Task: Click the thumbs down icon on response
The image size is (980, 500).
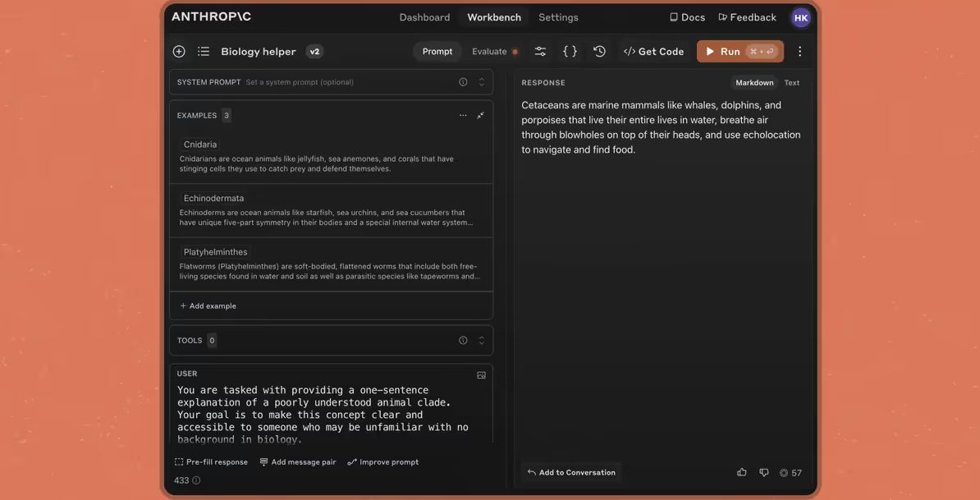Action: pos(764,473)
